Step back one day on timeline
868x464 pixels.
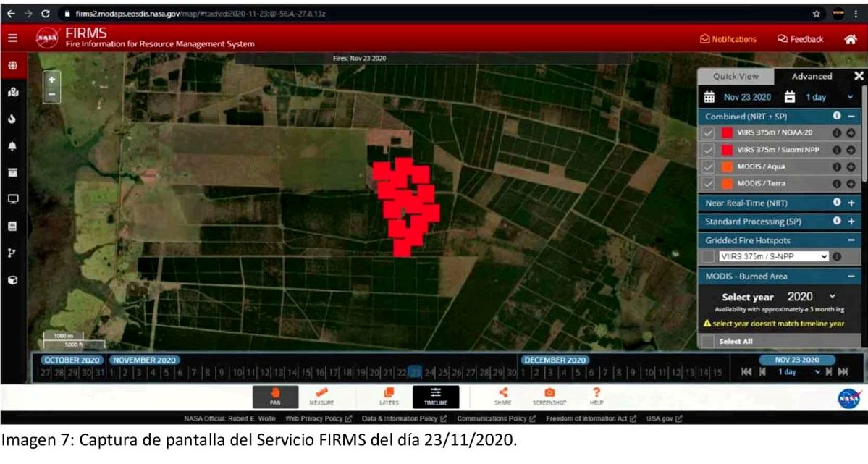coord(763,372)
